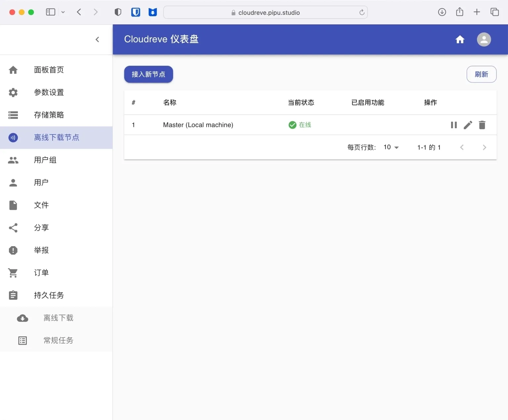Screen dimensions: 508x420
Task: Go to site home via header house icon
Action: point(460,40)
